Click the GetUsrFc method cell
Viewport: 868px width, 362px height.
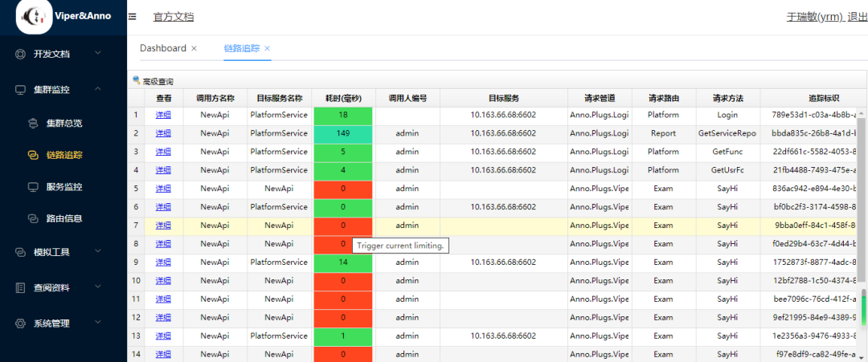coord(728,170)
